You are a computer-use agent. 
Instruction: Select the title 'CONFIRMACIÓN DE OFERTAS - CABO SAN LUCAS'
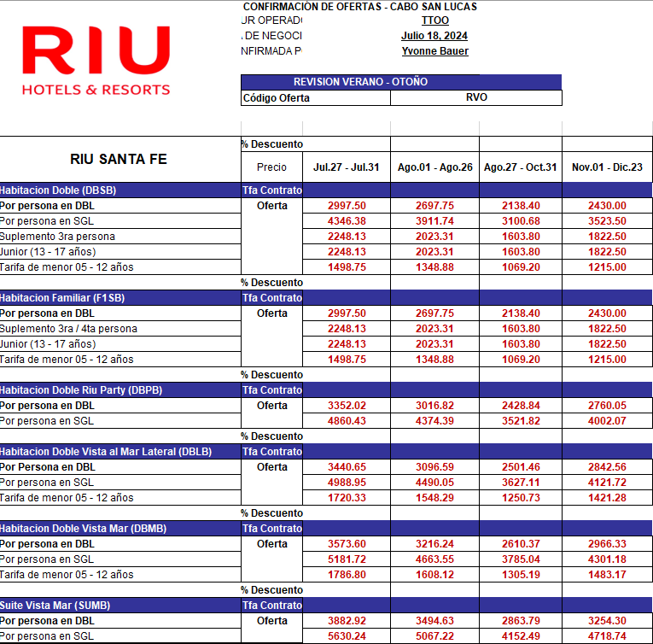(x=360, y=7)
